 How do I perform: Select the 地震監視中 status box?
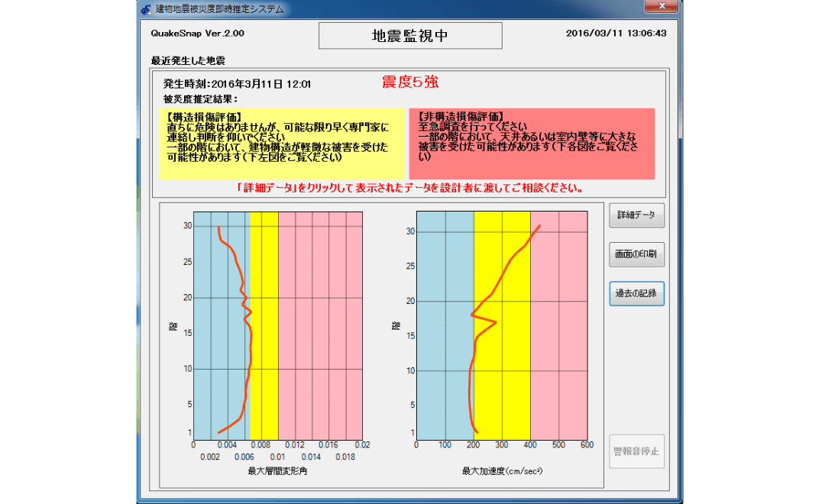410,36
